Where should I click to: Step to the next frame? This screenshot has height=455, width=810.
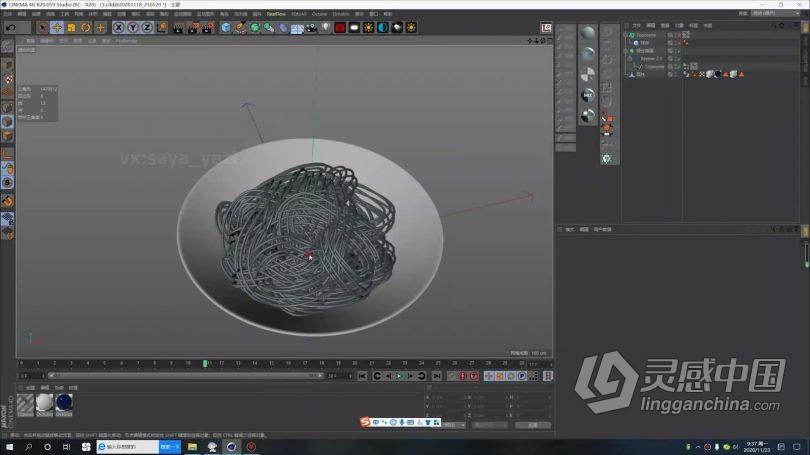click(410, 376)
